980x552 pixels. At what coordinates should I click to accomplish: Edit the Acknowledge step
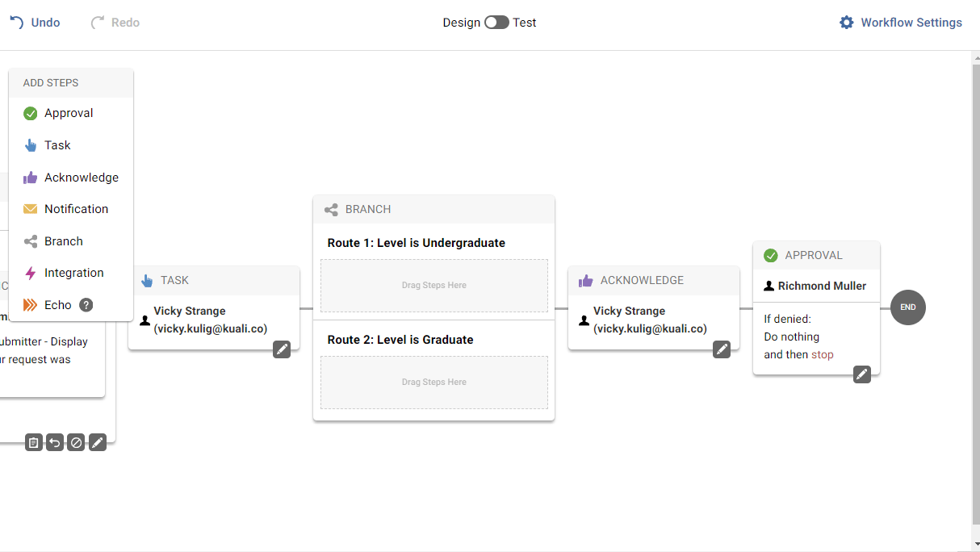pos(722,349)
